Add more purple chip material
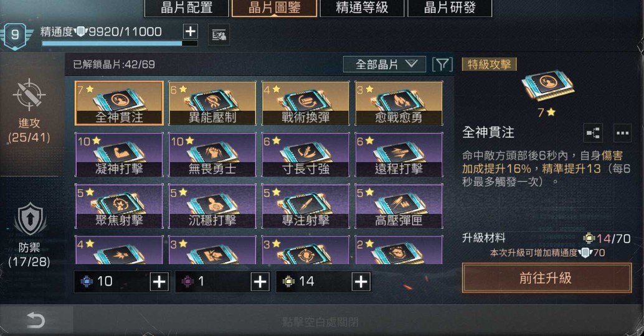Viewport: 644px width, 336px height. pos(260,282)
